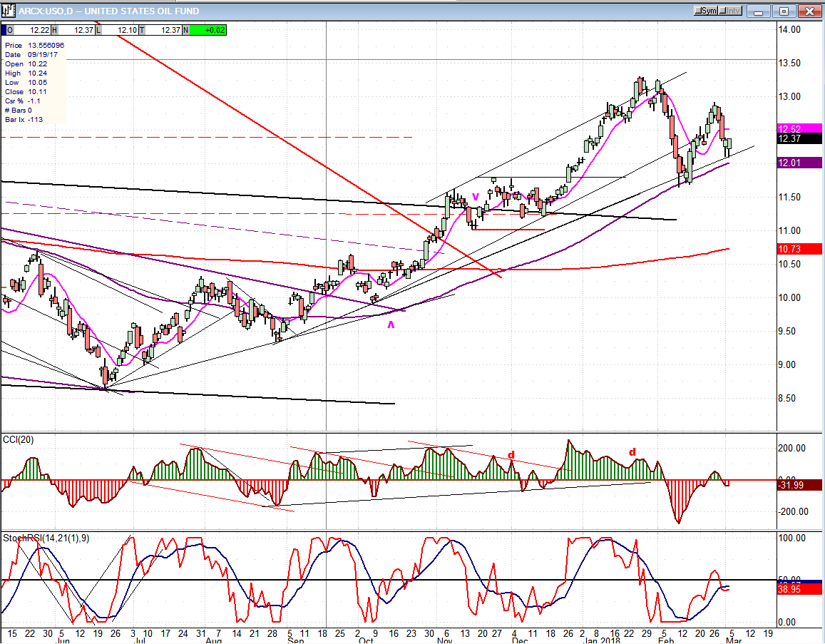Click the purple 12.01 price label
The height and width of the screenshot is (644, 825).
799,163
